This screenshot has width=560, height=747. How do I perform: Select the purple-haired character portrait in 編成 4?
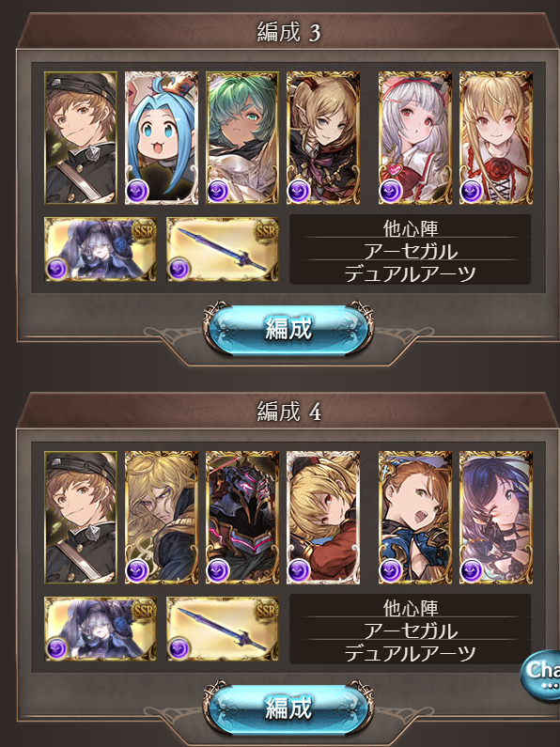coord(496,518)
